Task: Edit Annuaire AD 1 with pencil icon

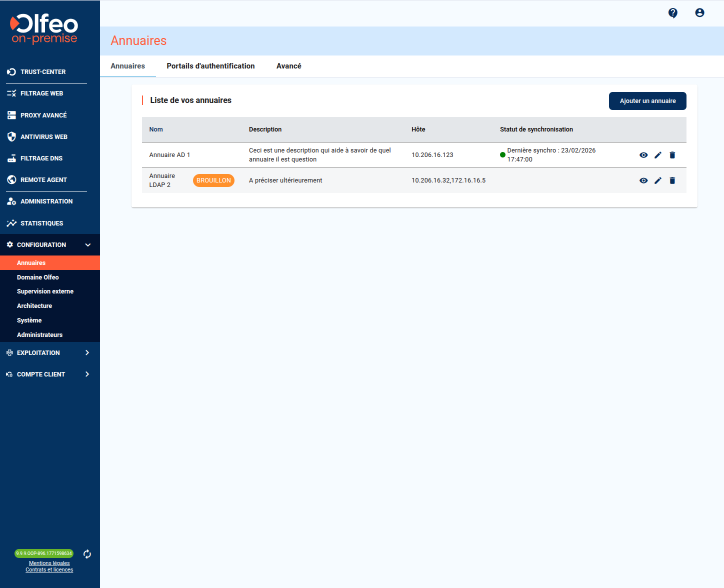Action: click(658, 155)
